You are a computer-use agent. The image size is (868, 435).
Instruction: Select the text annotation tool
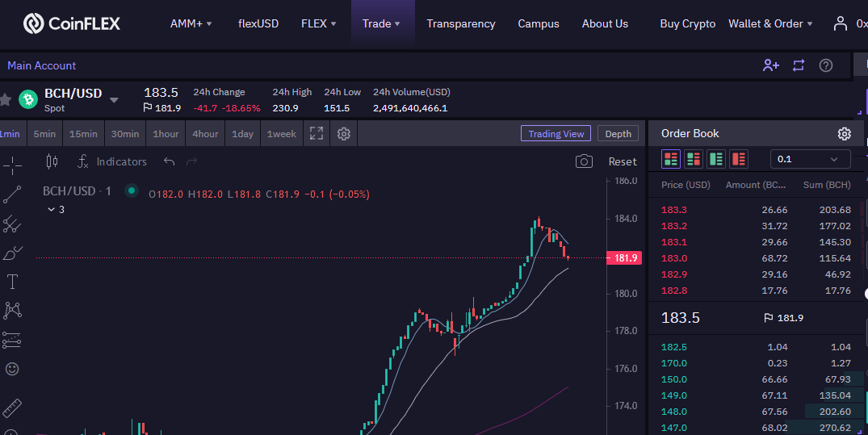tap(12, 282)
